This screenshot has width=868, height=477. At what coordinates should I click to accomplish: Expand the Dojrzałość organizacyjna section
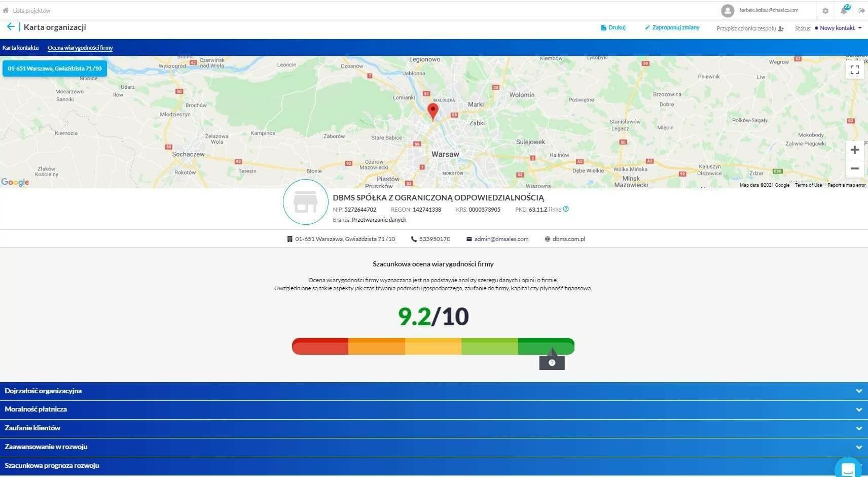[434, 391]
